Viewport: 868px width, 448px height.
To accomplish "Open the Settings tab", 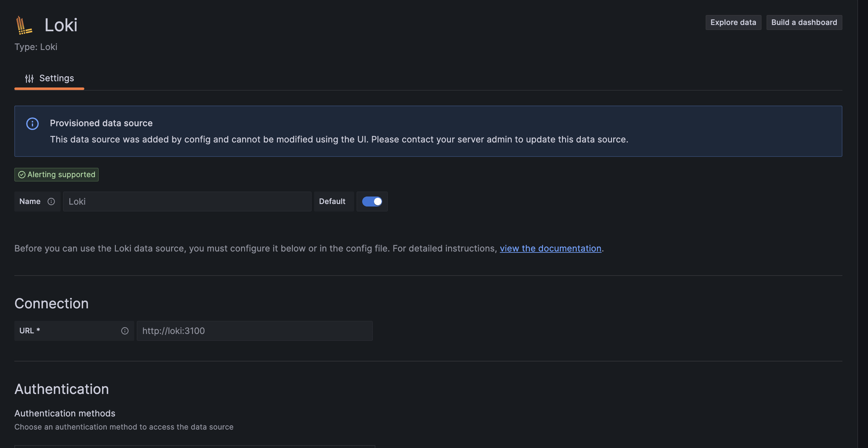I will (49, 78).
